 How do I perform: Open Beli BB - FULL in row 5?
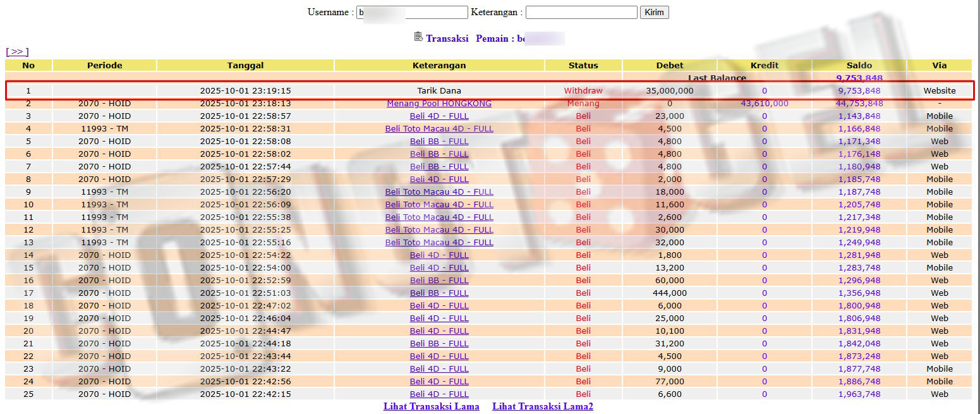point(439,141)
